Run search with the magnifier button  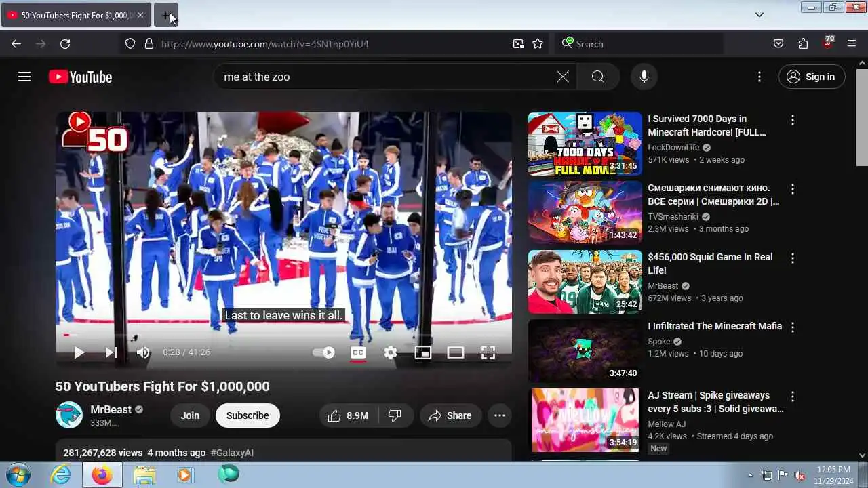597,77
